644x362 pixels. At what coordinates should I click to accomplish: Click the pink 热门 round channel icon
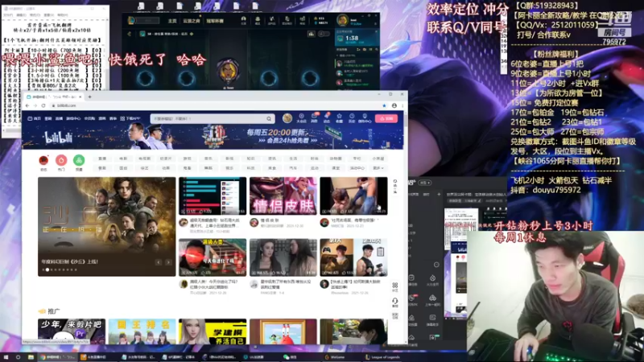(61, 162)
